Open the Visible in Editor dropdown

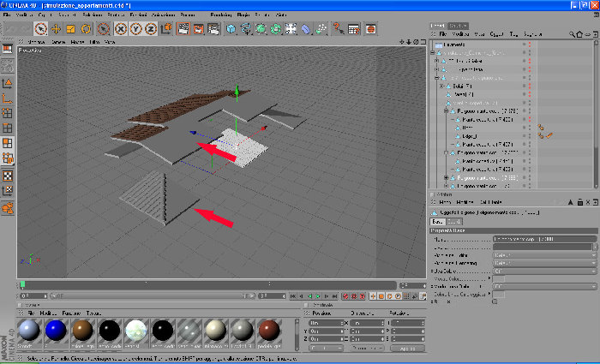544,255
